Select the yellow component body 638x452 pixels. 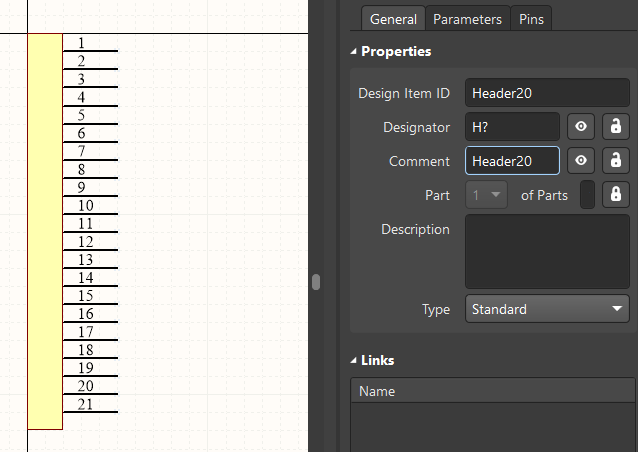pos(45,232)
